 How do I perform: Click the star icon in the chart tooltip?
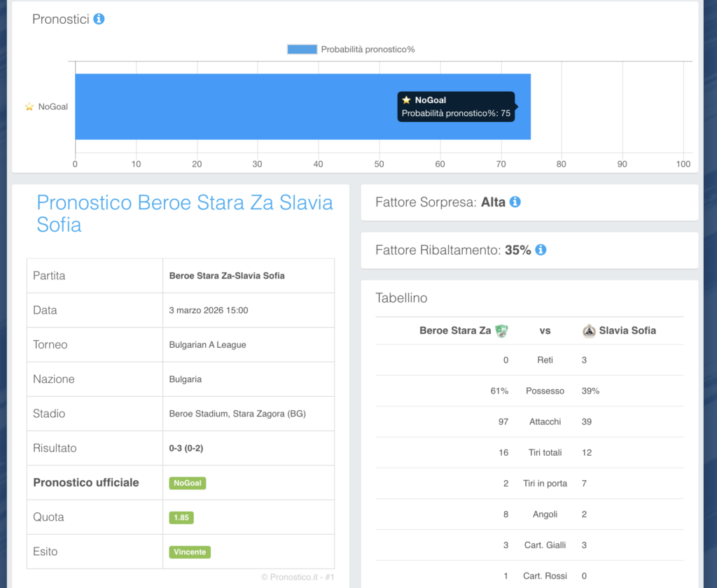click(x=406, y=100)
